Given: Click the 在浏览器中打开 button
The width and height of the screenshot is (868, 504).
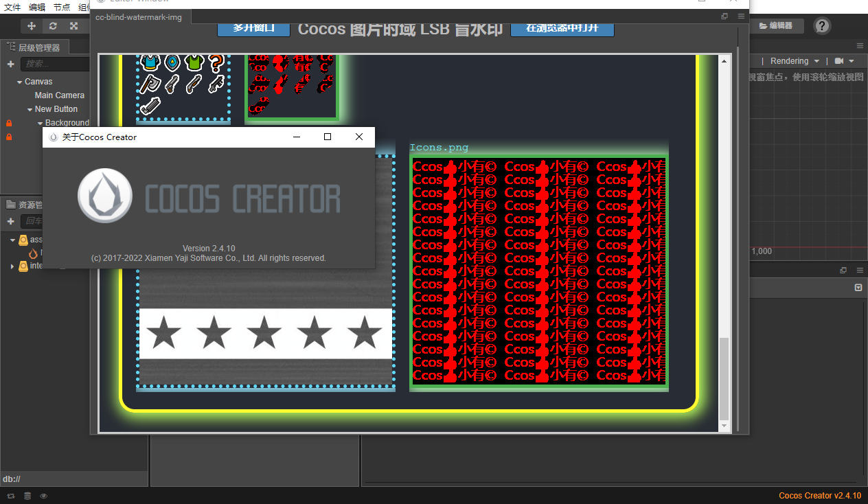Looking at the screenshot, I should tap(562, 28).
